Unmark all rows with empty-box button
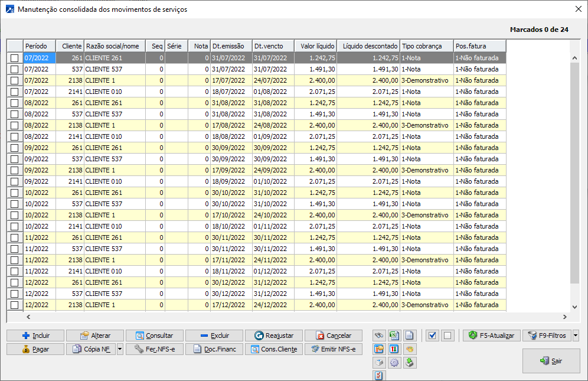The width and height of the screenshot is (588, 381). (447, 336)
